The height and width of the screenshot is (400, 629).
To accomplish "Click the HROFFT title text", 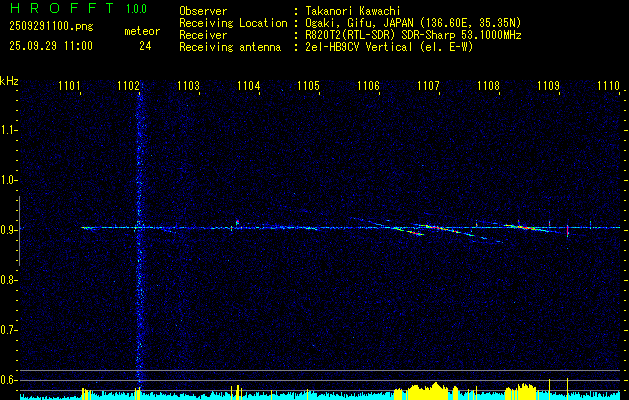I will tap(62, 8).
